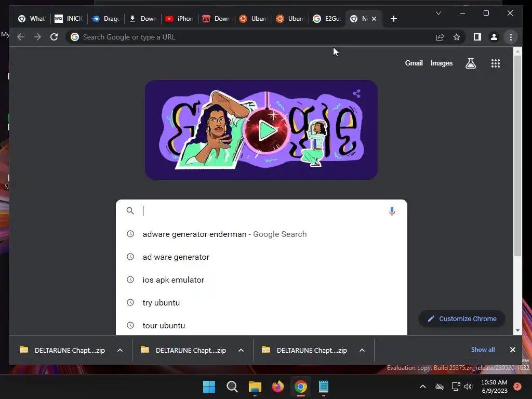Start voice search with microphone
The image size is (532, 399).
[x=392, y=211]
